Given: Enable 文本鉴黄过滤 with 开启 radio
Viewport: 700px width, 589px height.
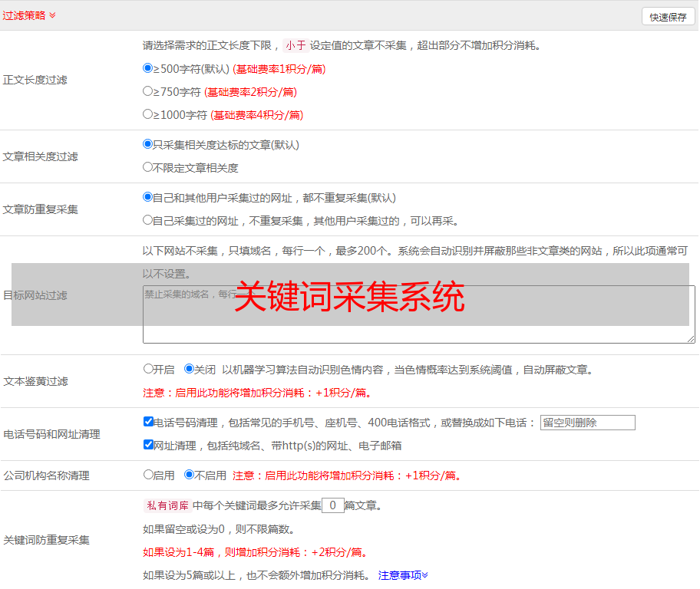Looking at the screenshot, I should point(148,369).
